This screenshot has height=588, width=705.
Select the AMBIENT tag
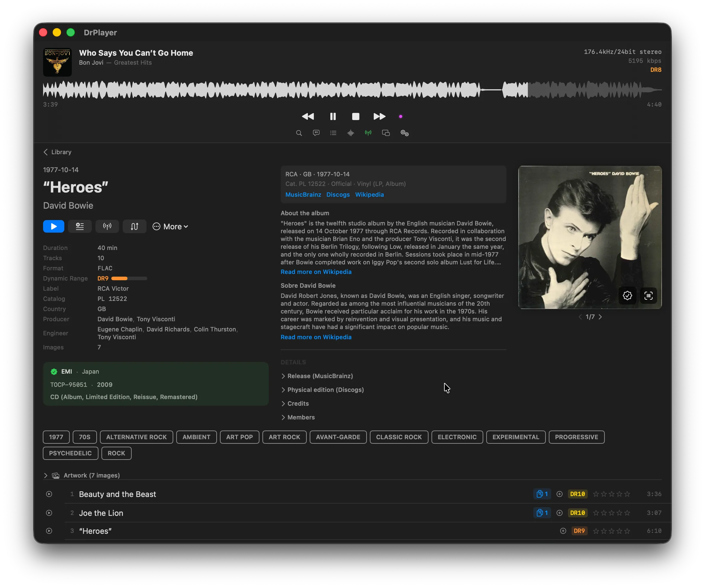click(196, 437)
